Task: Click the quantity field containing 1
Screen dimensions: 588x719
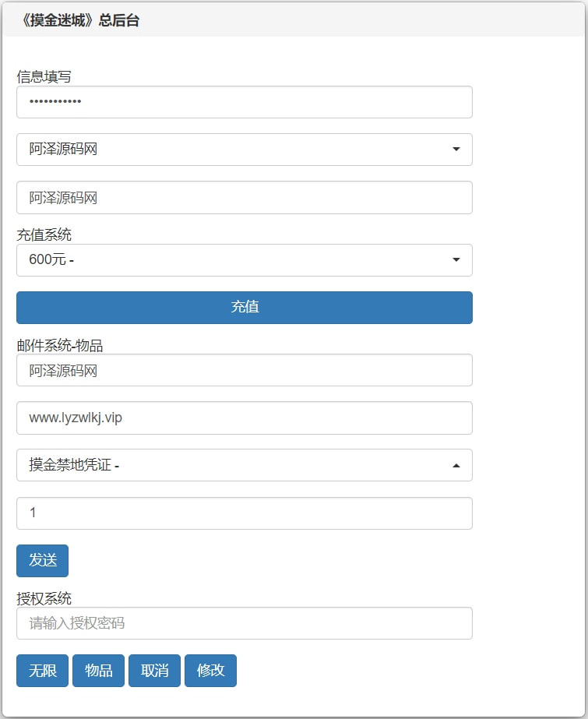Action: 244,513
